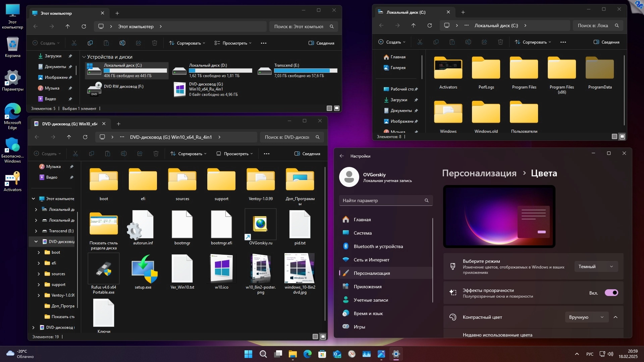Screen dimensions: 644x362
Task: Click the Windows Start button
Action: [248, 354]
